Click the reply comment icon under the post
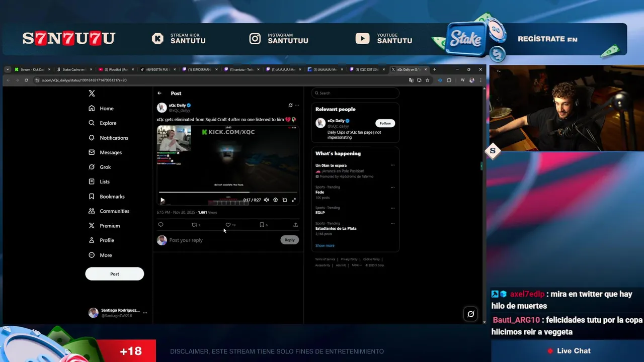The height and width of the screenshot is (362, 644). click(160, 225)
